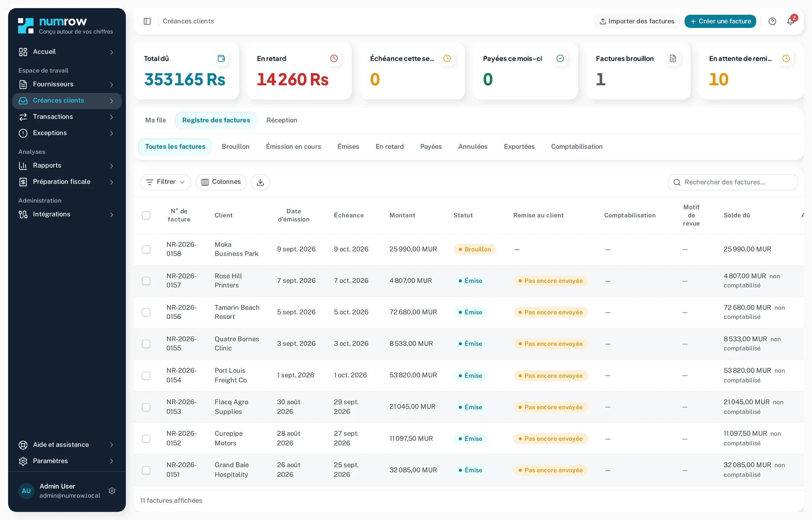Expand the Créances clients chevron
812x520 pixels.
coord(111,101)
